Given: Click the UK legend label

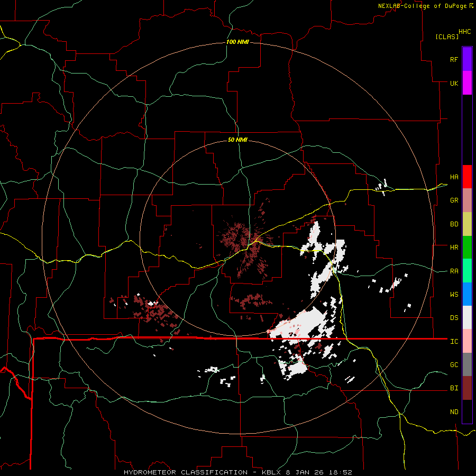Looking at the screenshot, I should pyautogui.click(x=454, y=83).
